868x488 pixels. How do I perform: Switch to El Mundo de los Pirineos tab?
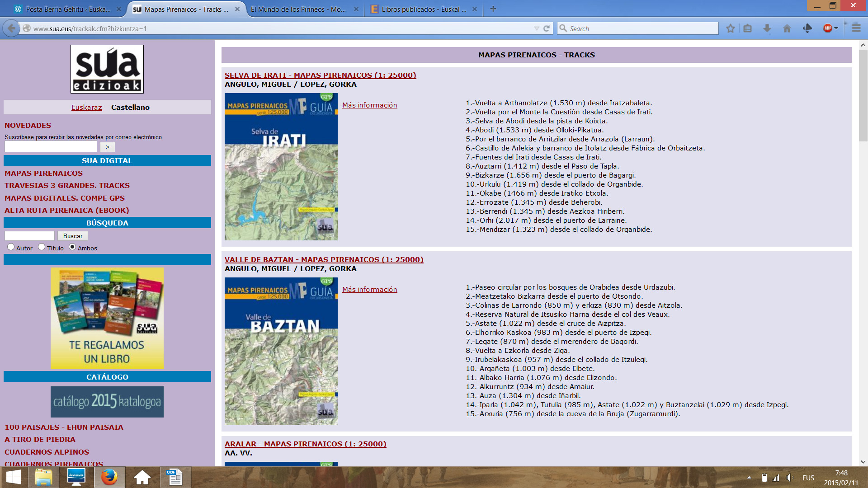click(x=298, y=9)
